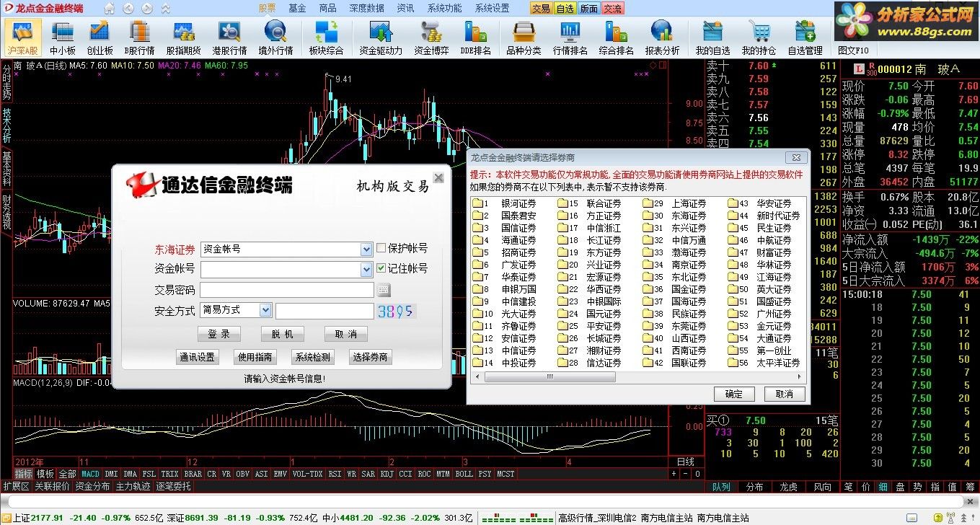Open the soft keyboard icon beside 交易密码
The height and width of the screenshot is (525, 980).
(x=383, y=290)
